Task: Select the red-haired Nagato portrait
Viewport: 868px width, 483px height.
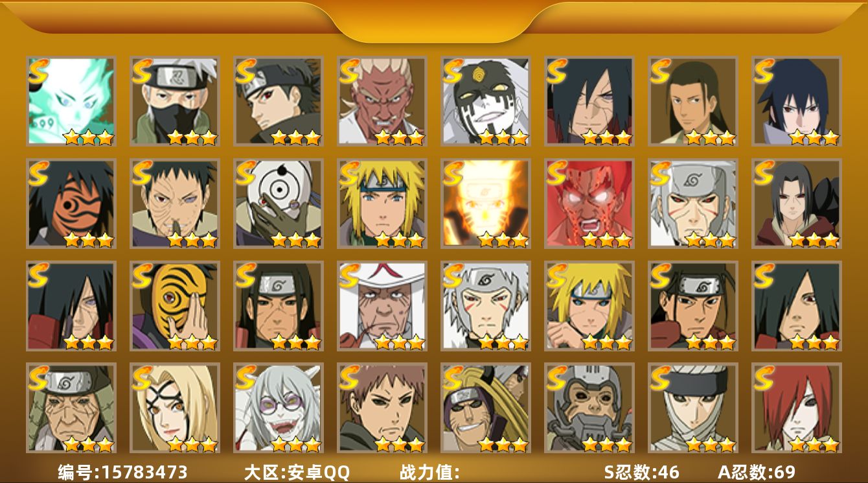Action: [796, 408]
